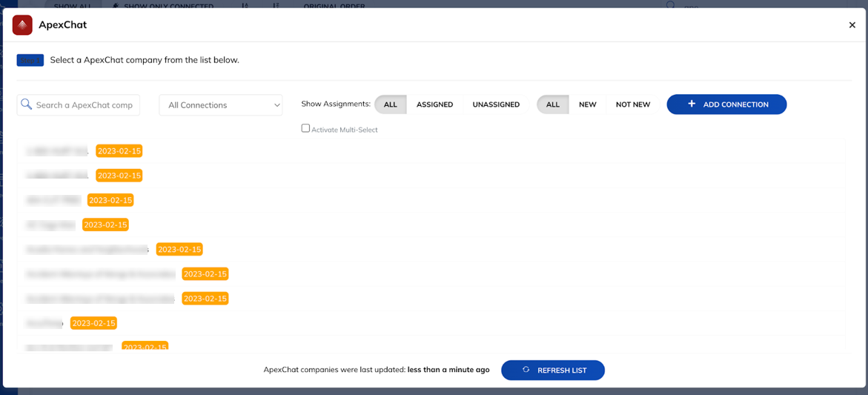Image resolution: width=868 pixels, height=395 pixels.
Task: Focus the Search a ApexChat company field
Action: coord(78,105)
